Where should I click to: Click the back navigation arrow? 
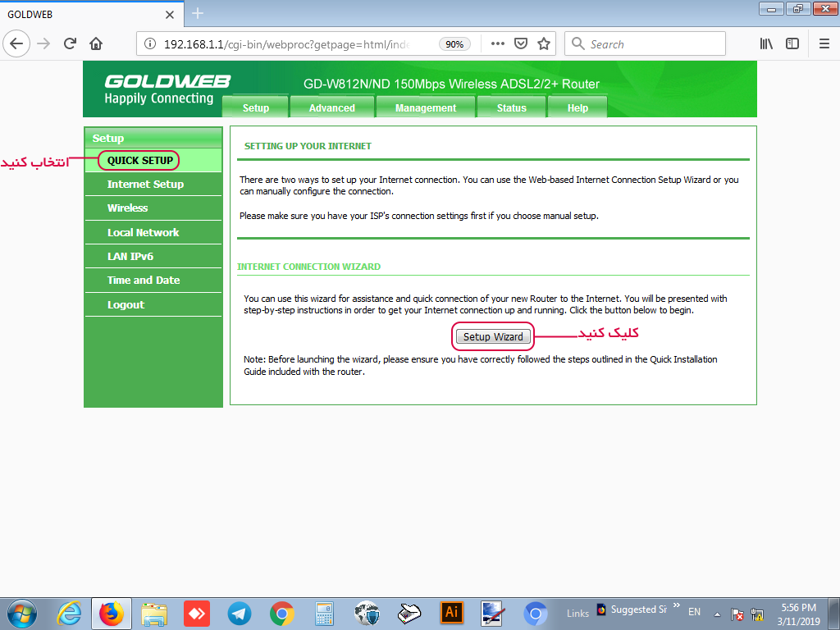point(18,43)
